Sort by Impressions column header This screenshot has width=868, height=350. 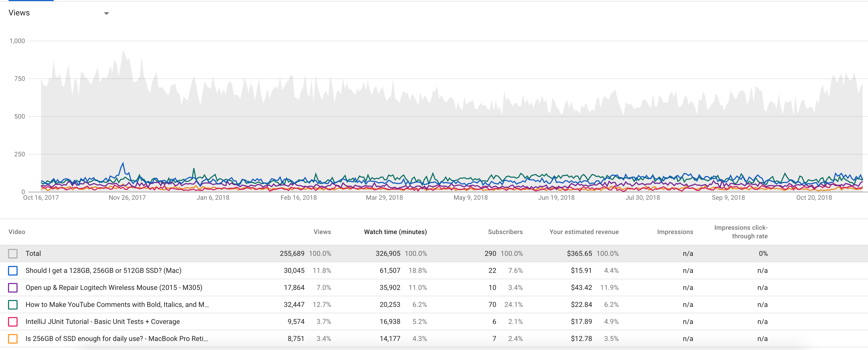(x=675, y=232)
